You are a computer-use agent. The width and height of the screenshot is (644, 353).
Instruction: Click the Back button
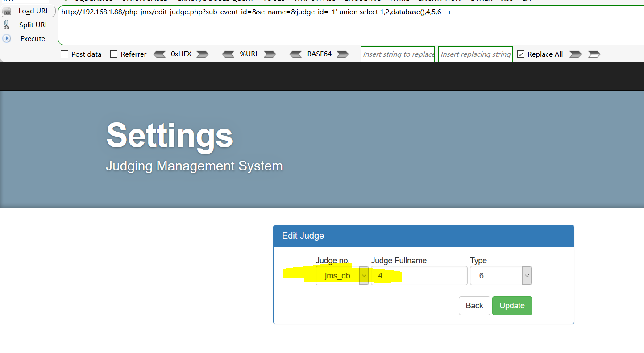click(x=474, y=306)
